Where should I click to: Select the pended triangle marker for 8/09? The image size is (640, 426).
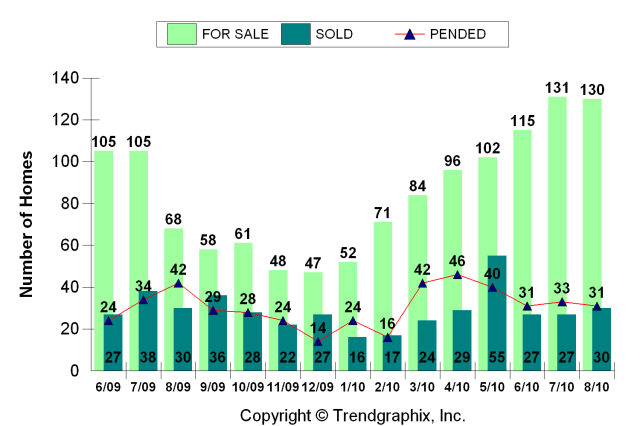click(x=178, y=283)
